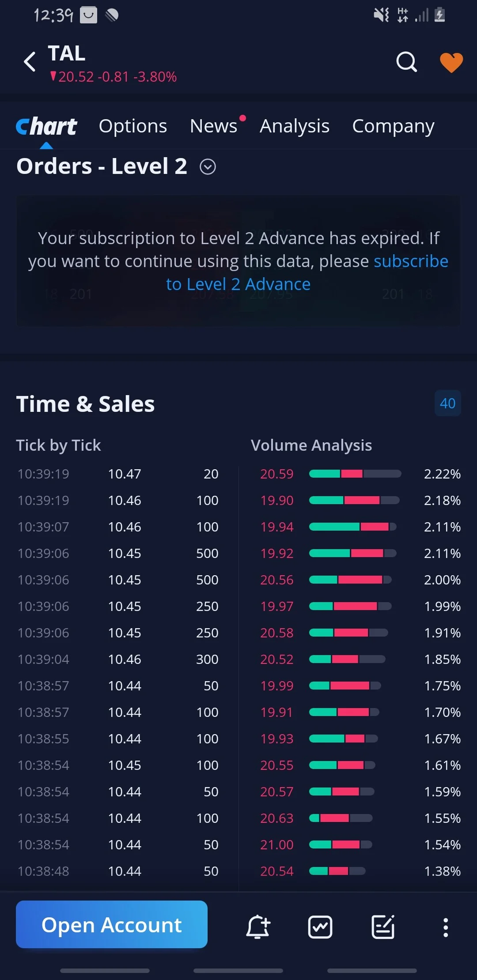The width and height of the screenshot is (477, 980).
Task: Select the Tick by Tick heading
Action: (x=58, y=445)
